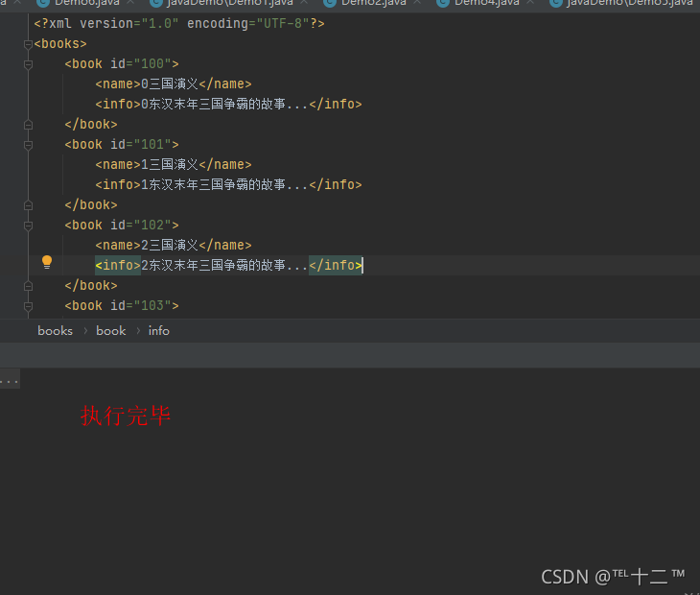Image resolution: width=700 pixels, height=595 pixels.
Task: Collapse the book id="100" fold marker
Action: 28,64
